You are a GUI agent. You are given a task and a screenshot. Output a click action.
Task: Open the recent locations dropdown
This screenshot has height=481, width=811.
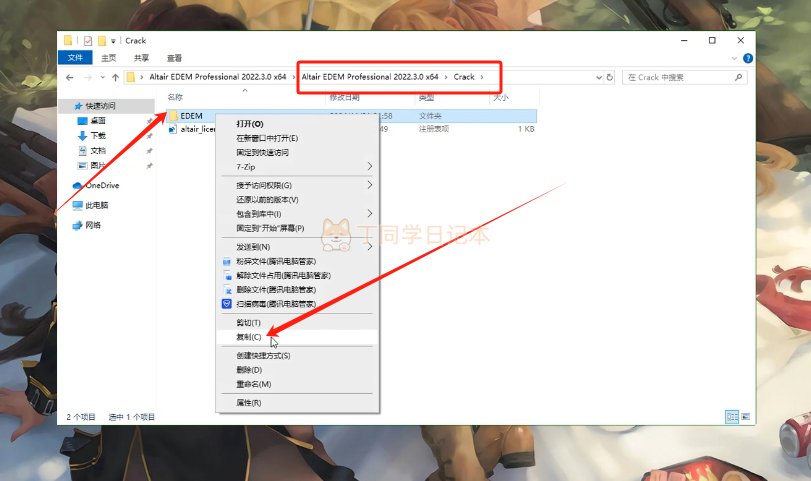pos(102,78)
